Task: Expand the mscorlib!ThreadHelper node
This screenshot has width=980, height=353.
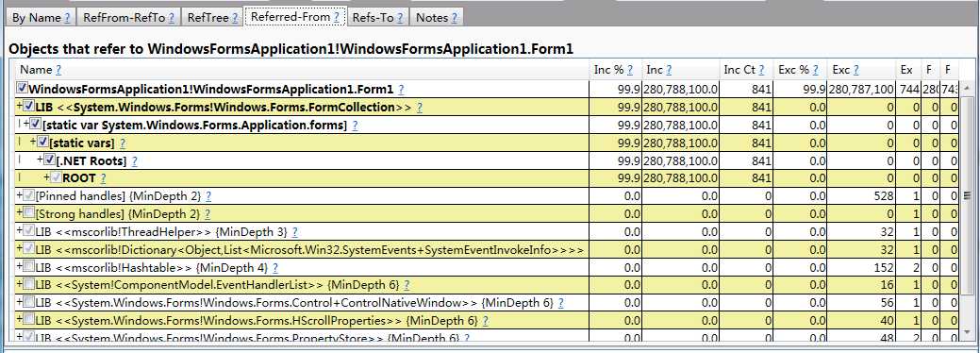Action: point(20,231)
